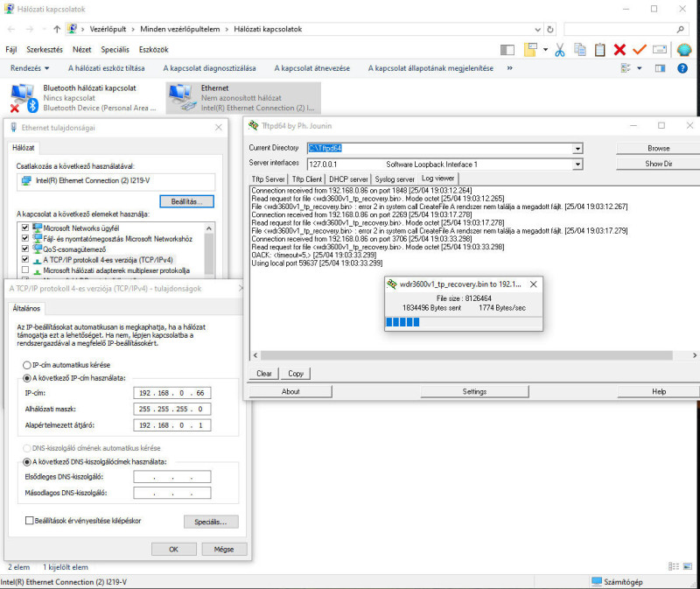Expand the chevron after Minden vezérlőpultelem
Screen dimensions: 700x589
pyautogui.click(x=227, y=30)
